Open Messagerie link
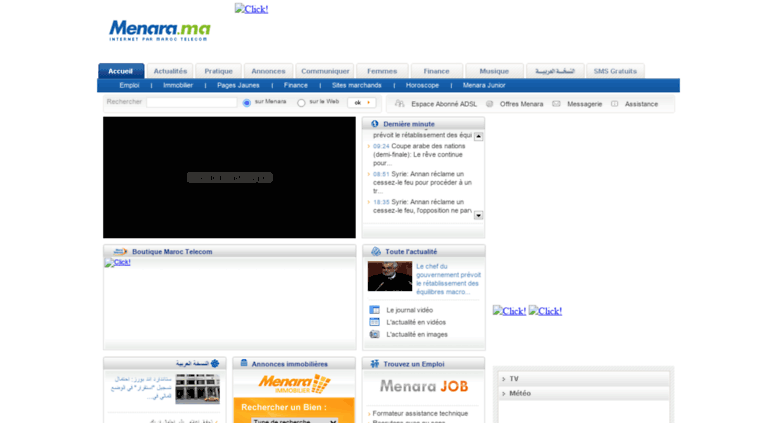 tap(585, 104)
